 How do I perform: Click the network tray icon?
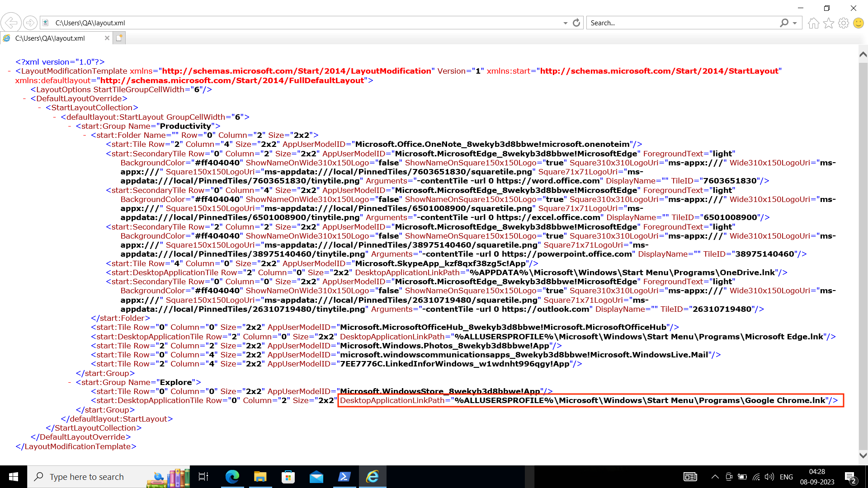click(756, 477)
